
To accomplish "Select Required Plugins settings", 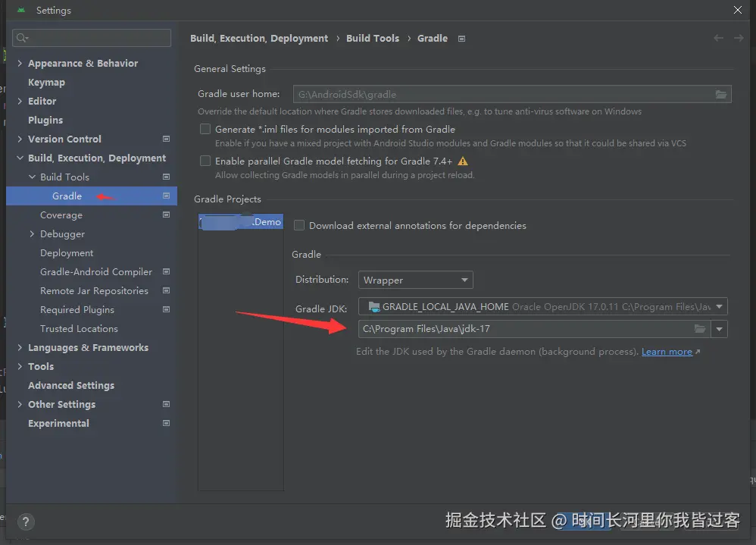I will click(x=77, y=309).
